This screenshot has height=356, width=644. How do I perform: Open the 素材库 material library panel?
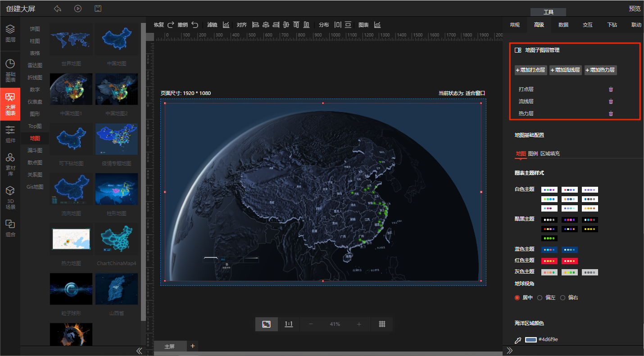coord(10,164)
